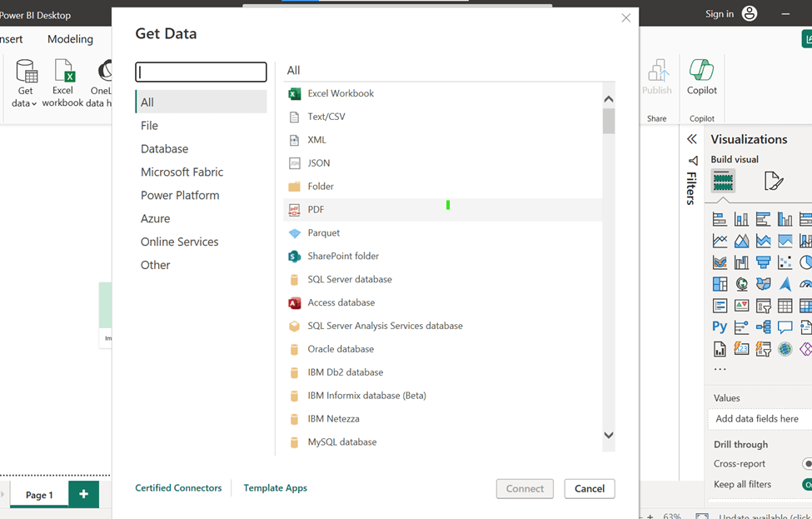The width and height of the screenshot is (812, 519).
Task: Open the Get data dropdown arrow
Action: (x=34, y=104)
